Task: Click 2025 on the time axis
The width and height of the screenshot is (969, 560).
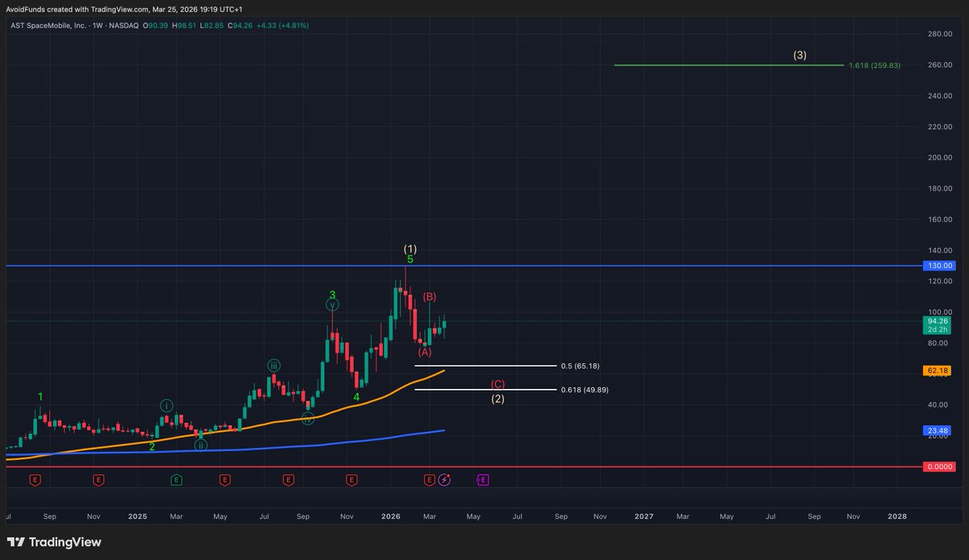Action: point(137,516)
